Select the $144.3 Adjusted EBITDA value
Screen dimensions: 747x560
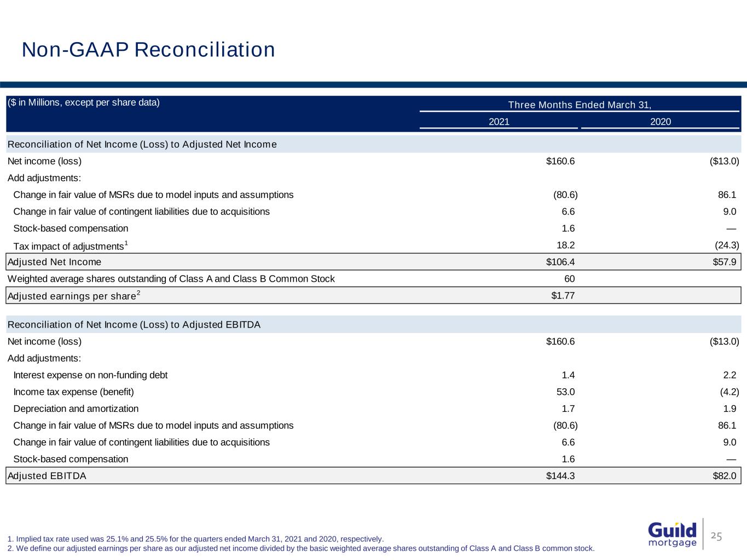[x=560, y=476]
